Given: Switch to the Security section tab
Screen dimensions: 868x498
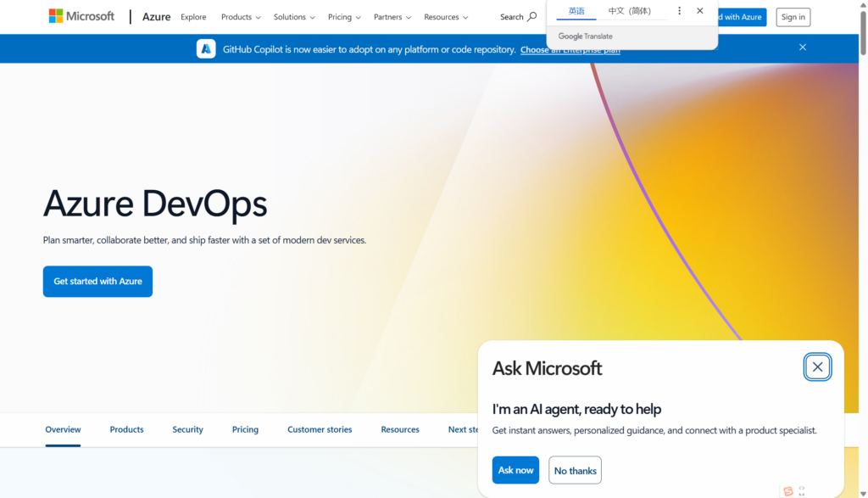Looking at the screenshot, I should click(187, 429).
